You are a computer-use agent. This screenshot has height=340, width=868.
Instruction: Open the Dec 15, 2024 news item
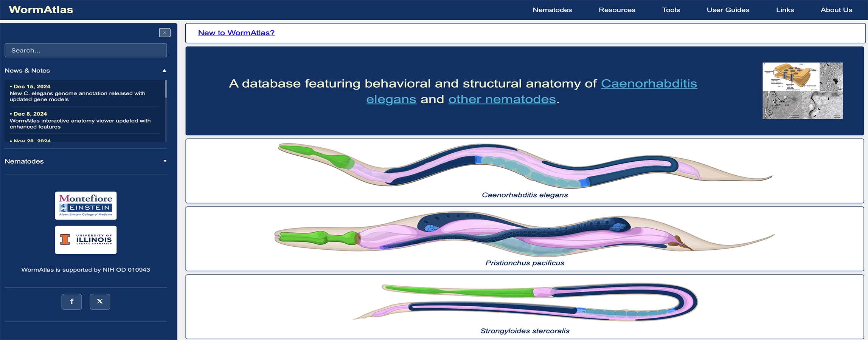click(85, 93)
